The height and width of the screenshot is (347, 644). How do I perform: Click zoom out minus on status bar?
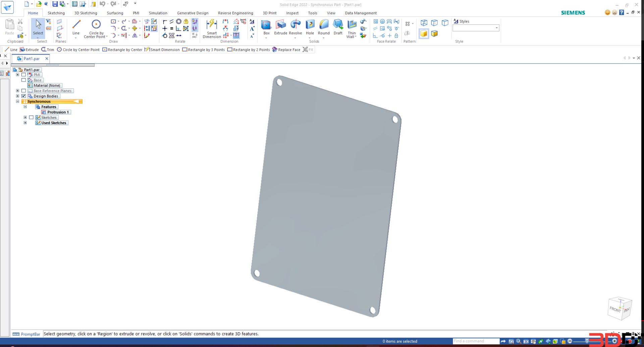pos(570,341)
